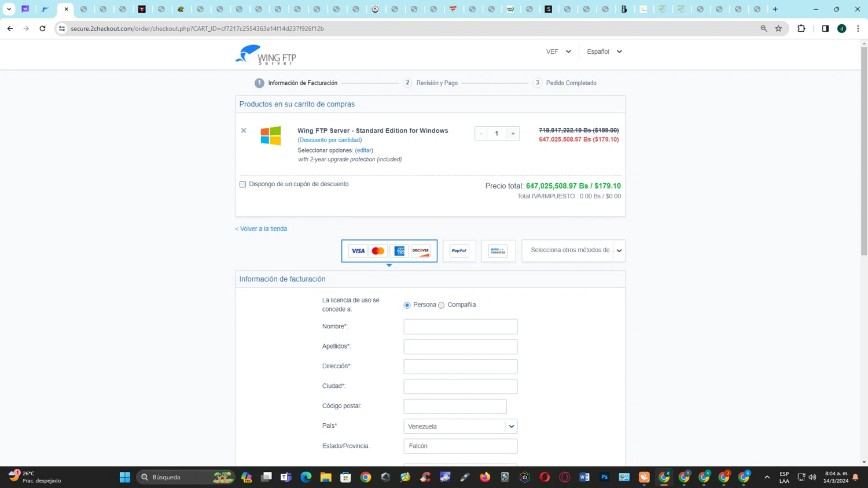Viewport: 868px width, 488px height.
Task: Choose Wire Transfer payment method
Action: (498, 251)
